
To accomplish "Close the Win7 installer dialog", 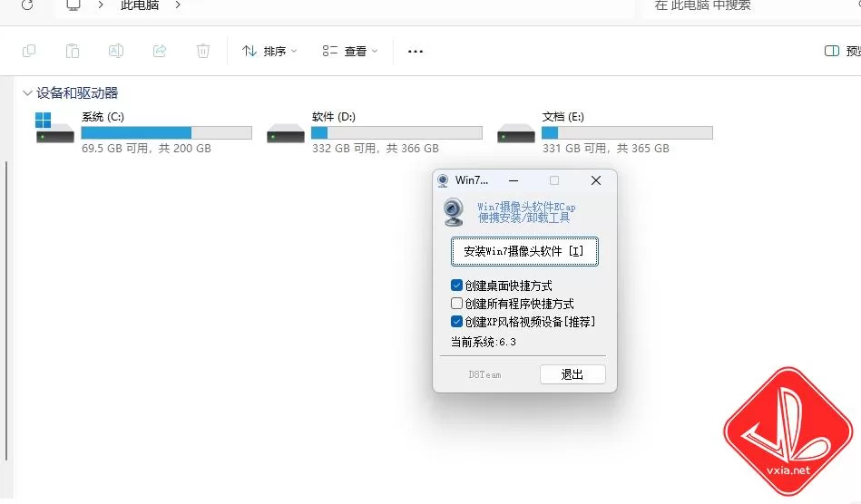I will [596, 180].
